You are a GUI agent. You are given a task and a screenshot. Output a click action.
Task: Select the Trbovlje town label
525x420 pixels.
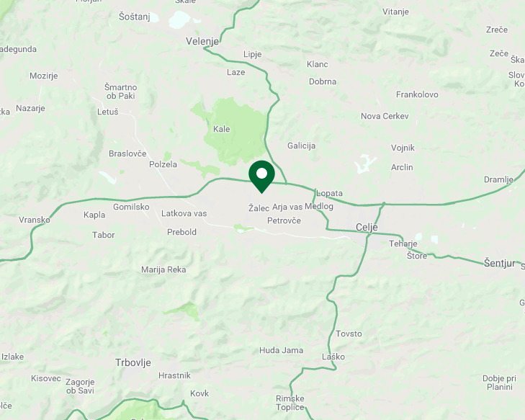[x=133, y=362]
